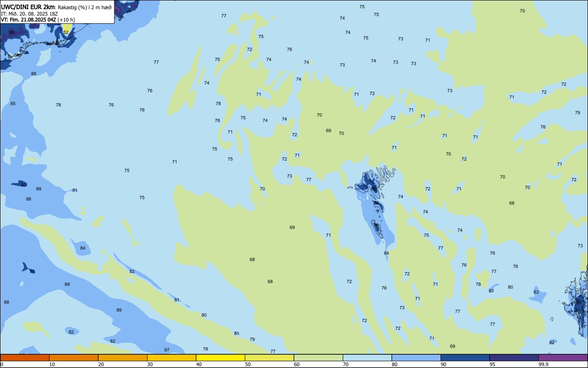Click the 10–20 orange legend segment

pyautogui.click(x=73, y=357)
